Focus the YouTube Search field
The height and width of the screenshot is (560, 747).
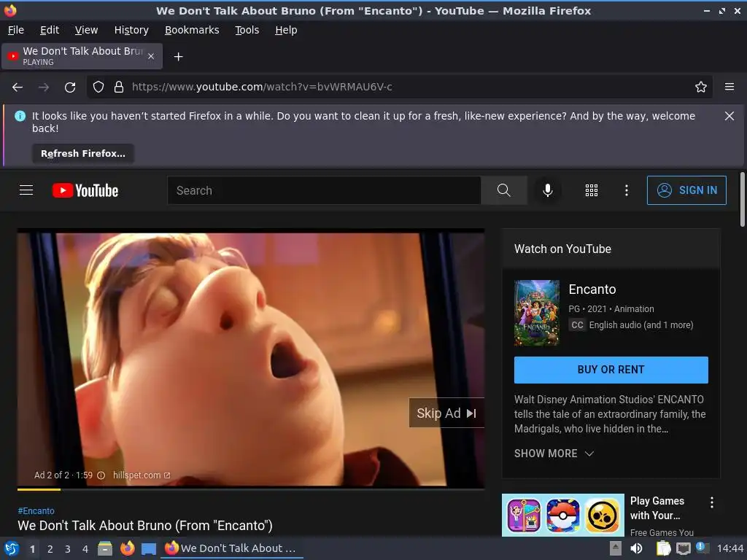(324, 190)
